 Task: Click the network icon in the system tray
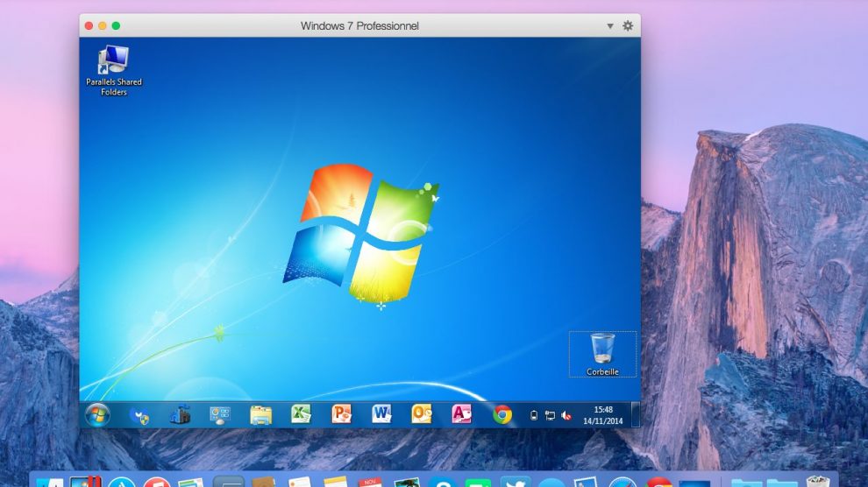(550, 416)
